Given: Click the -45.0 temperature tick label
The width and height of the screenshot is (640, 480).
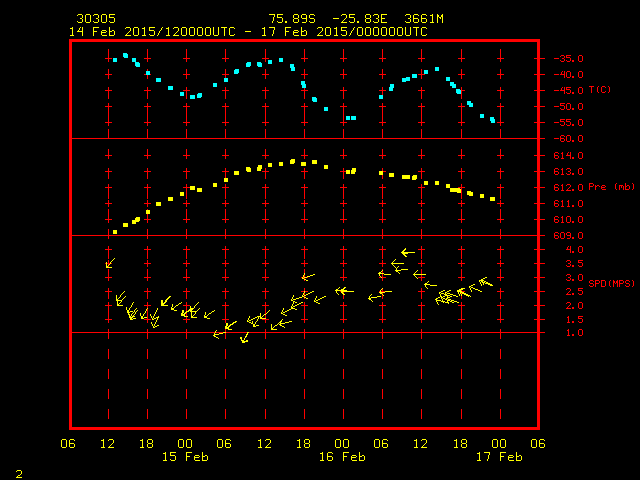Looking at the screenshot, I should (568, 91).
